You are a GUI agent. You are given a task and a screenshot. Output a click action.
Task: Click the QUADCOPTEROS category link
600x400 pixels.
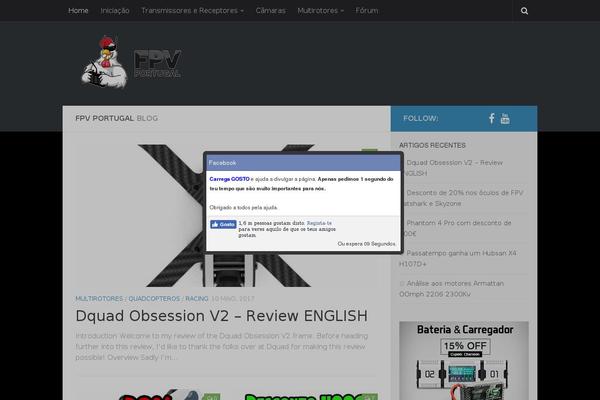[x=154, y=299]
